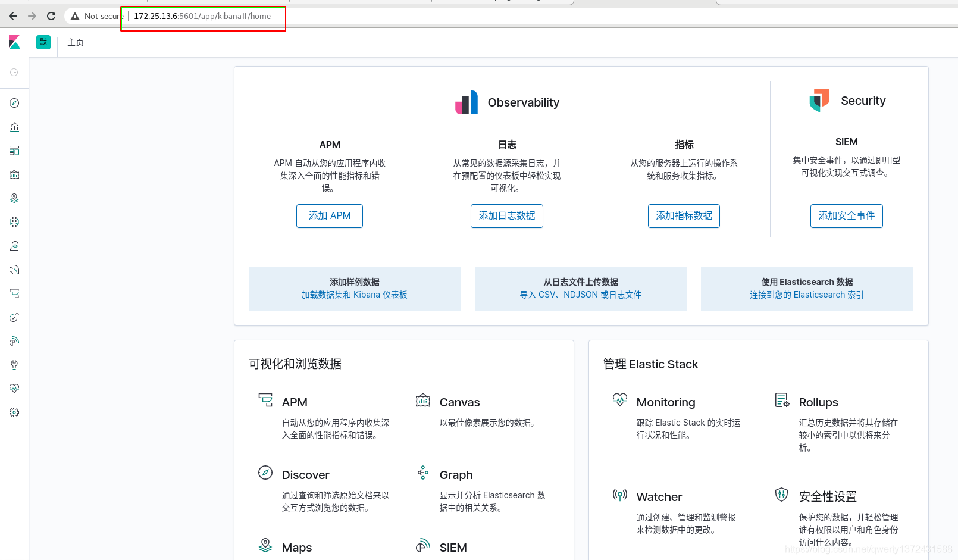Open SIEM from the sidebar icons
Viewport: 958px width, 560px height.
click(14, 341)
